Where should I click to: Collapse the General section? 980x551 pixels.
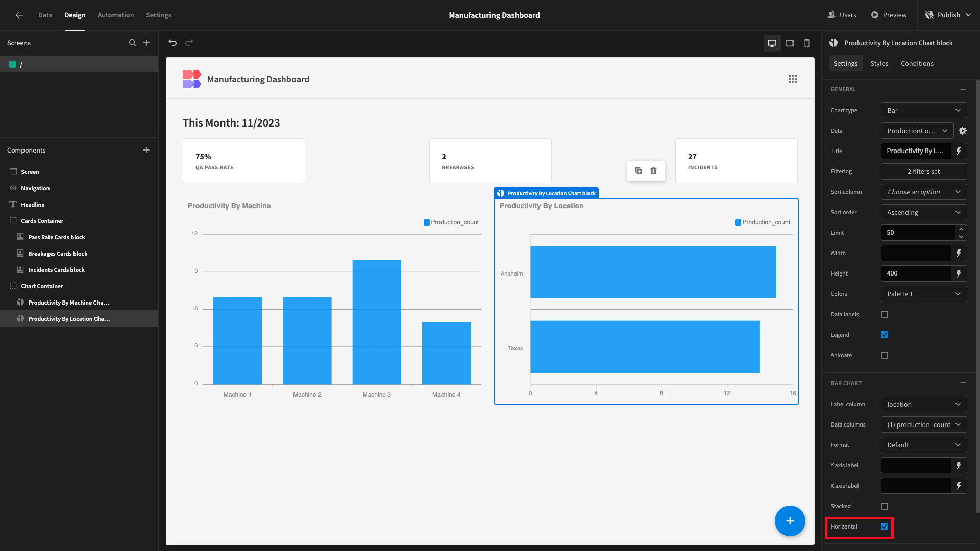pos(963,89)
